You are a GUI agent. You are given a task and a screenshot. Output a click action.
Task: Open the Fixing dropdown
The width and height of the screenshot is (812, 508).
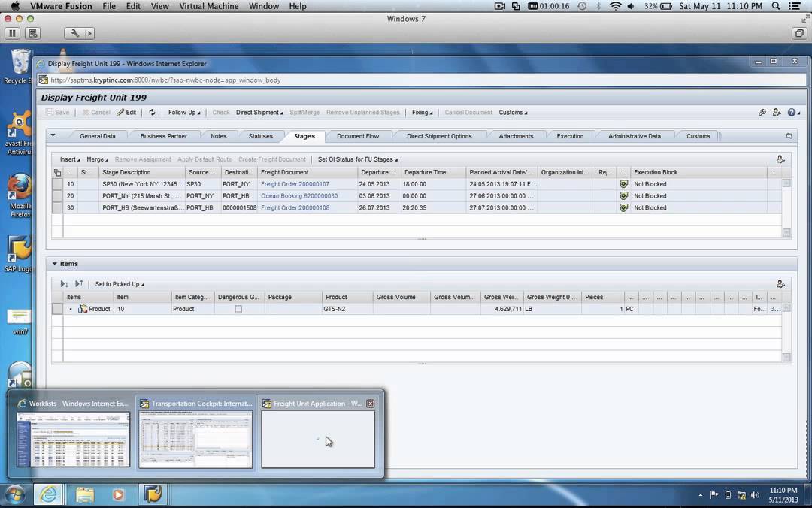[422, 113]
